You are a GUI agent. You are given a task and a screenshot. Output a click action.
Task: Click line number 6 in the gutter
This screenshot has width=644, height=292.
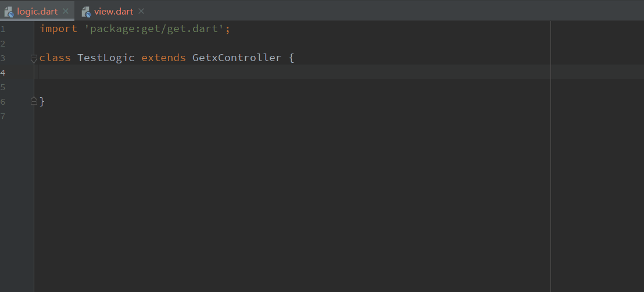tap(3, 102)
